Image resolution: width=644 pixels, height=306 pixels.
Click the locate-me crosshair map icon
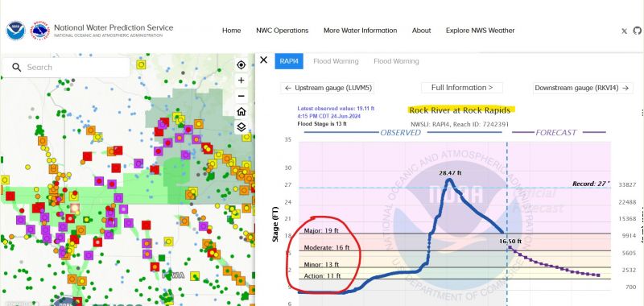click(241, 65)
